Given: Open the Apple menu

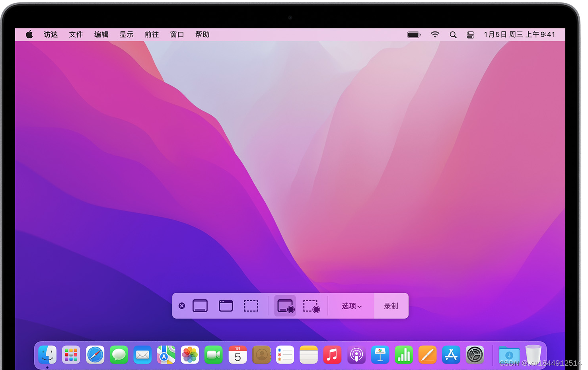Looking at the screenshot, I should [x=29, y=35].
